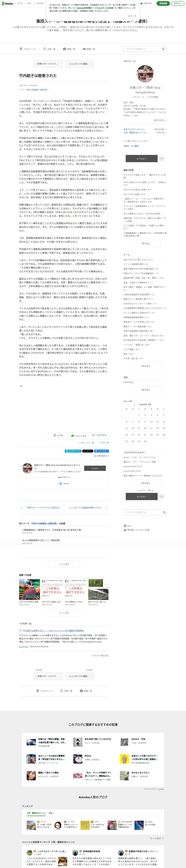This screenshot has height=868, width=186.
Task: Click フォロー in the author box below the article
Action: point(95,468)
